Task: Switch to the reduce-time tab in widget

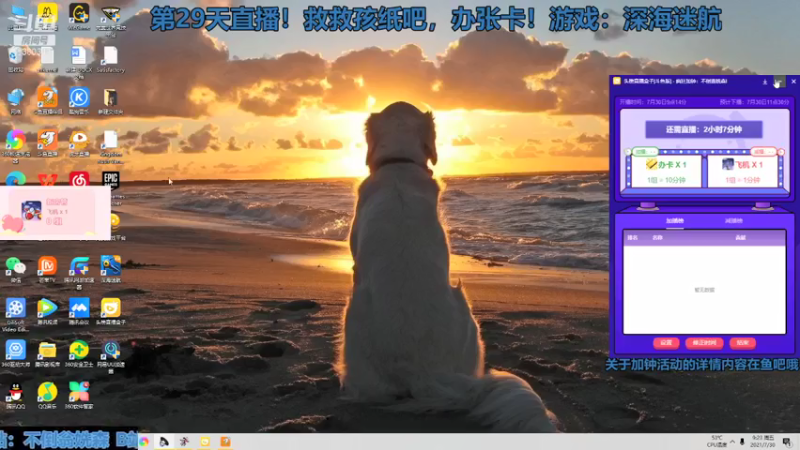Action: [734, 221]
